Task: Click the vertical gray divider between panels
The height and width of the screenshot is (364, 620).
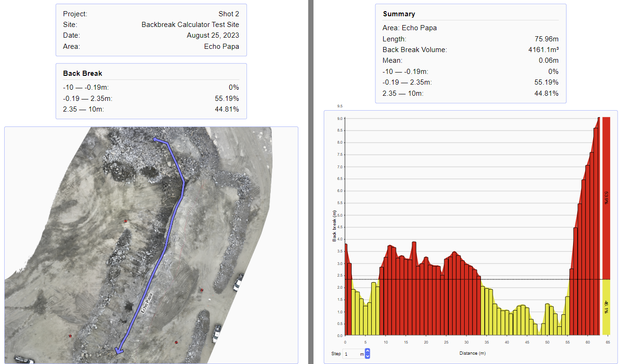Action: pos(311,181)
